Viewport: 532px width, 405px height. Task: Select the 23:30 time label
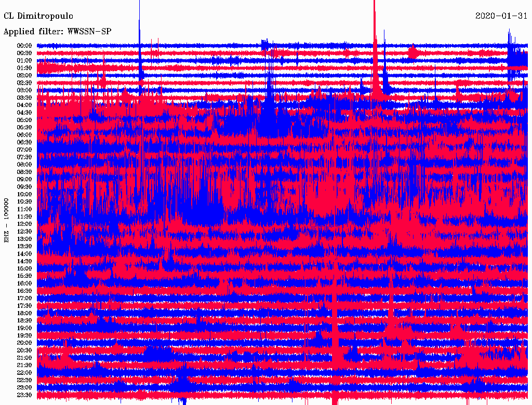point(24,395)
